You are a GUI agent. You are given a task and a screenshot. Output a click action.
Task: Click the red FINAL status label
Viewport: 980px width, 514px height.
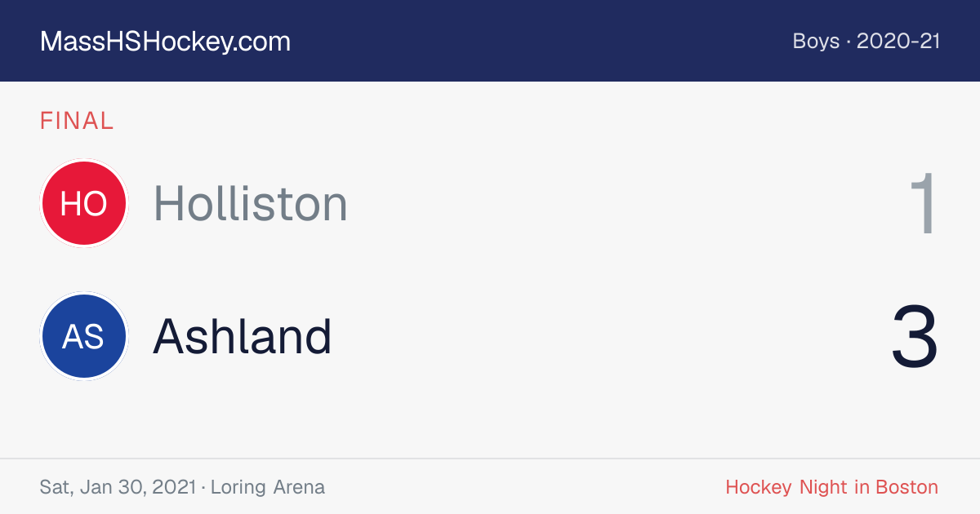pos(77,121)
